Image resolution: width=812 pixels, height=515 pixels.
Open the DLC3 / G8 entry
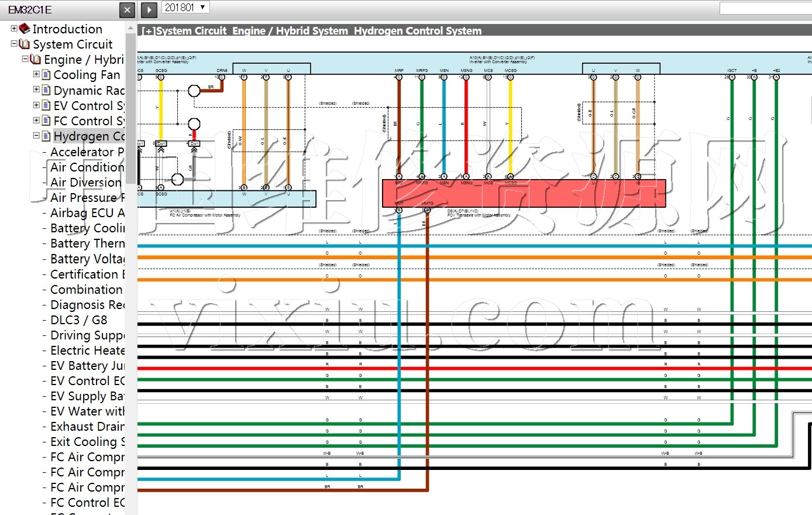click(x=78, y=320)
